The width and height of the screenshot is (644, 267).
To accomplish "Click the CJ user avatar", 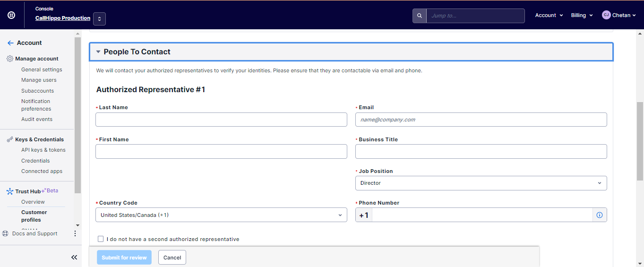I will (x=606, y=15).
